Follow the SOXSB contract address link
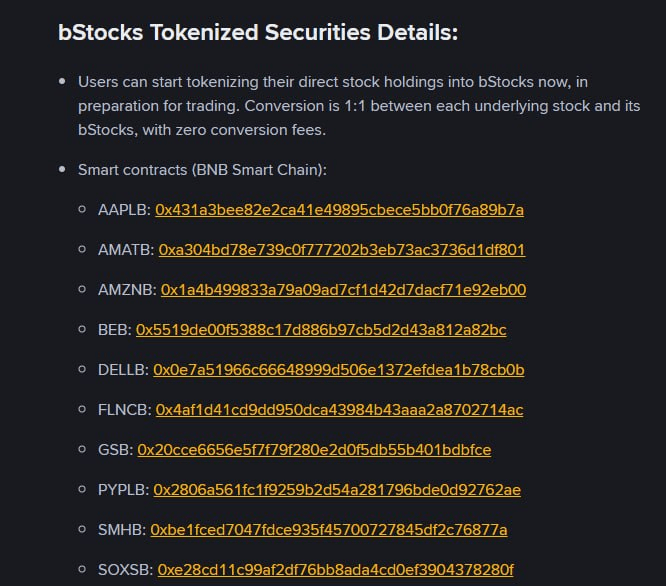 (x=336, y=570)
